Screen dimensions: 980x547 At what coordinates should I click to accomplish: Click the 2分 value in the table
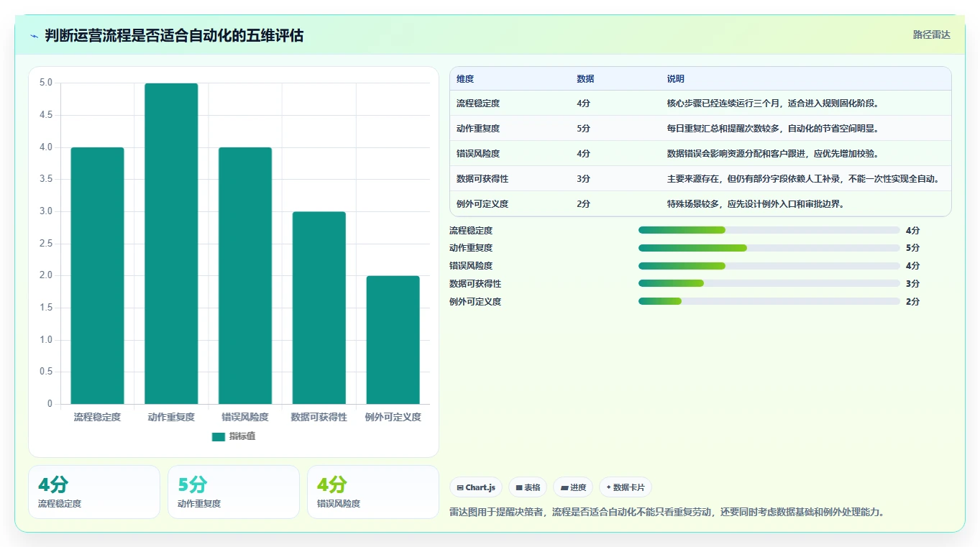coord(583,204)
